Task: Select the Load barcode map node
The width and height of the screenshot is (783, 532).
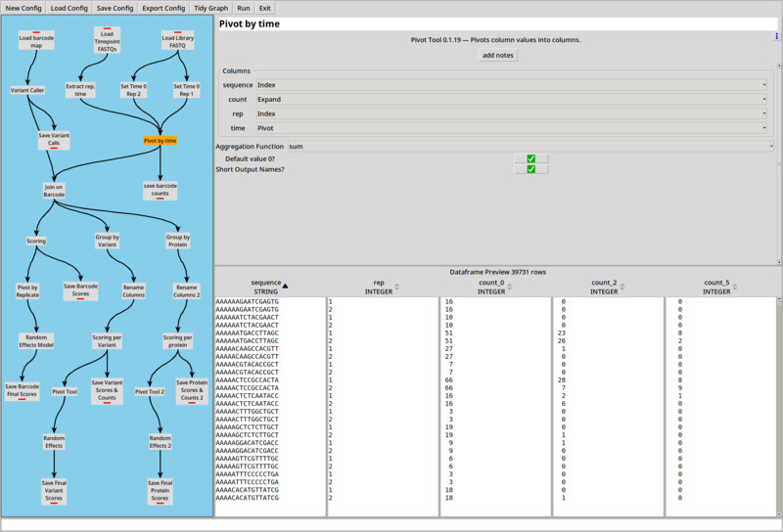Action: (36, 41)
